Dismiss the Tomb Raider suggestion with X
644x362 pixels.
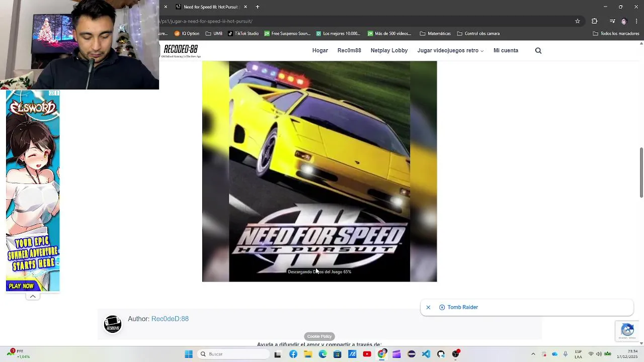pyautogui.click(x=428, y=307)
